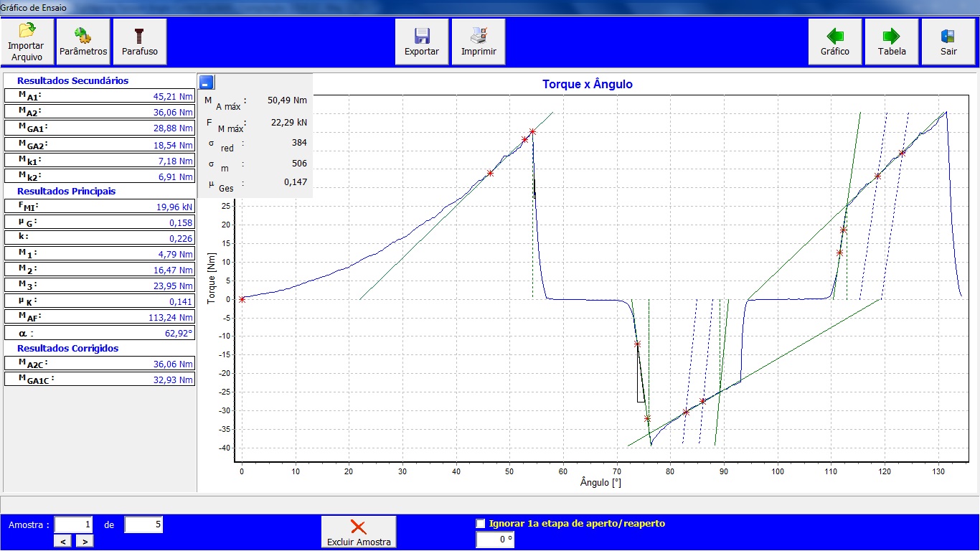Select the MGA1 value 28,88 Nm
Viewport: 980px width, 551px height.
[173, 128]
